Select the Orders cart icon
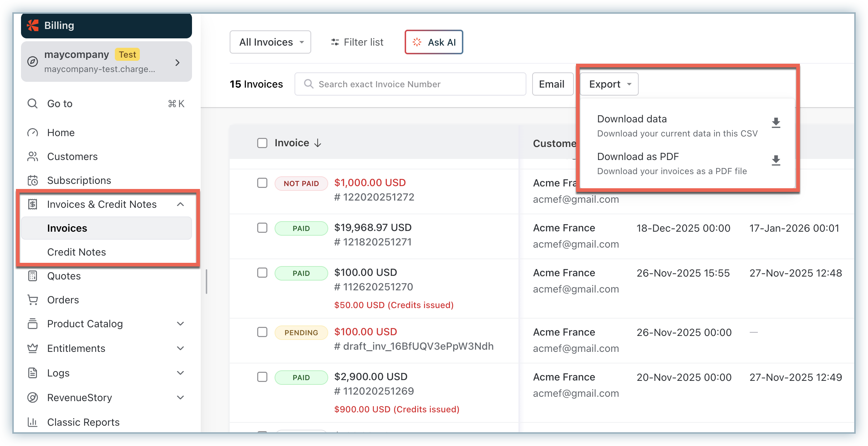Image resolution: width=868 pixels, height=446 pixels. [33, 299]
